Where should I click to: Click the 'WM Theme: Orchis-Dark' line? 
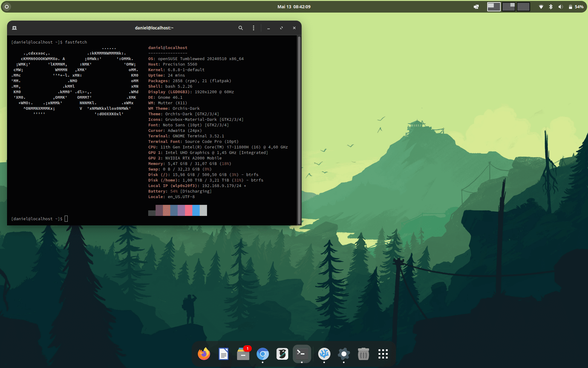(x=174, y=108)
